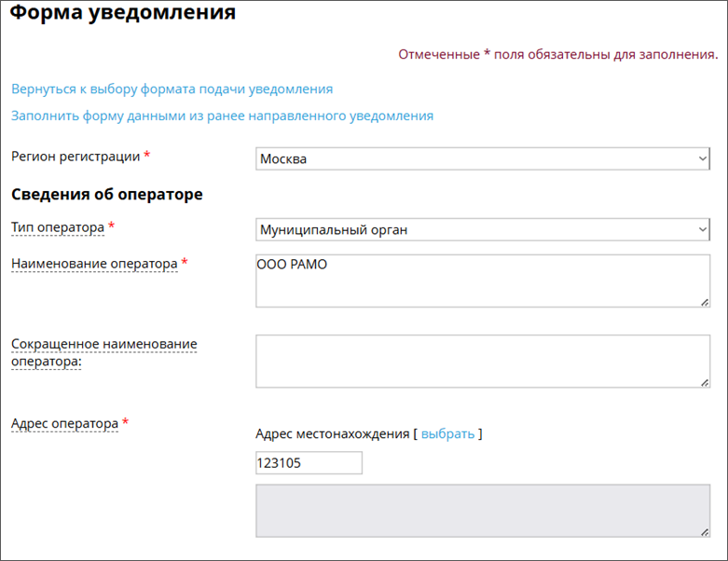Image resolution: width=728 pixels, height=561 pixels.
Task: Click Заполнить форму данными из ранее направленного уведомления
Action: (222, 116)
